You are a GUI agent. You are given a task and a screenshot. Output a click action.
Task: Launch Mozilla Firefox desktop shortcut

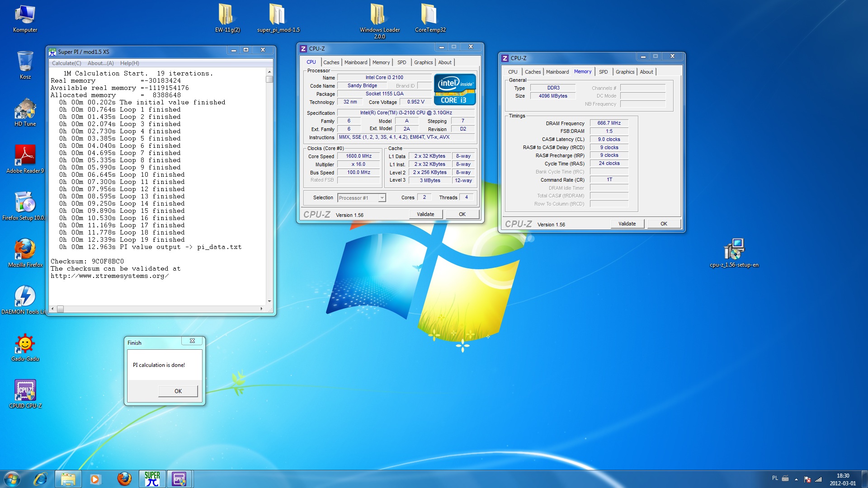pos(25,253)
